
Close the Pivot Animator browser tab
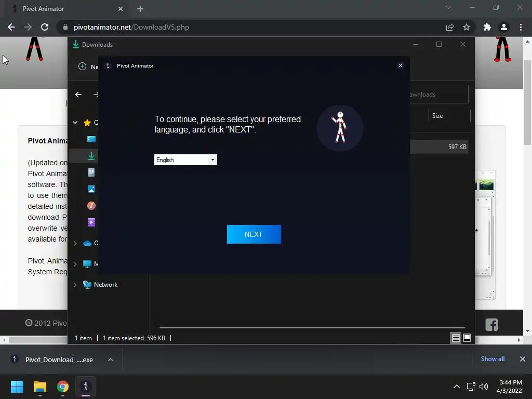tap(121, 9)
